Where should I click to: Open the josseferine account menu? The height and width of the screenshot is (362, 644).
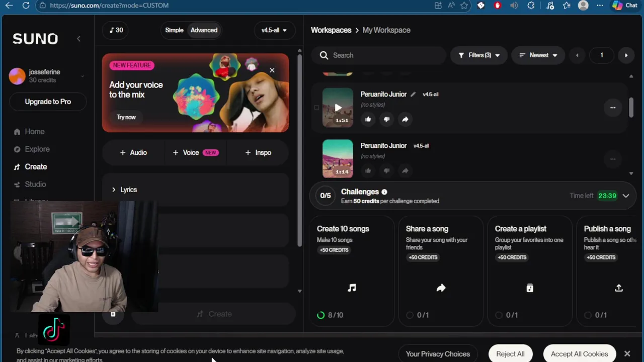tap(47, 76)
